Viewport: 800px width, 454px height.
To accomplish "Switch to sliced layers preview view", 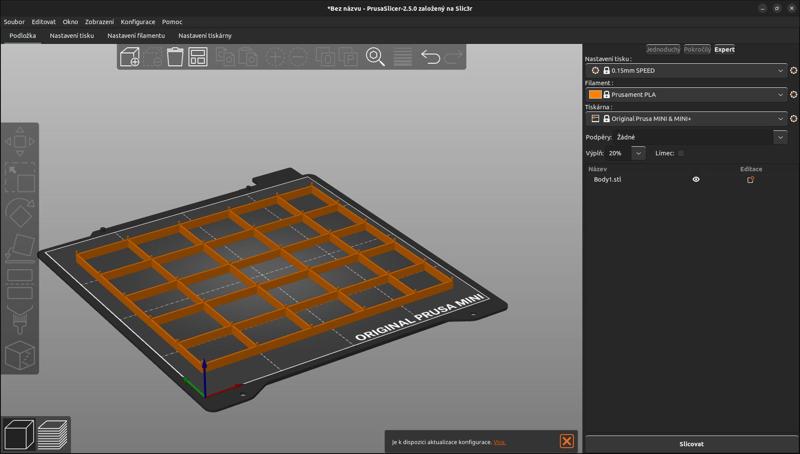I will click(52, 435).
